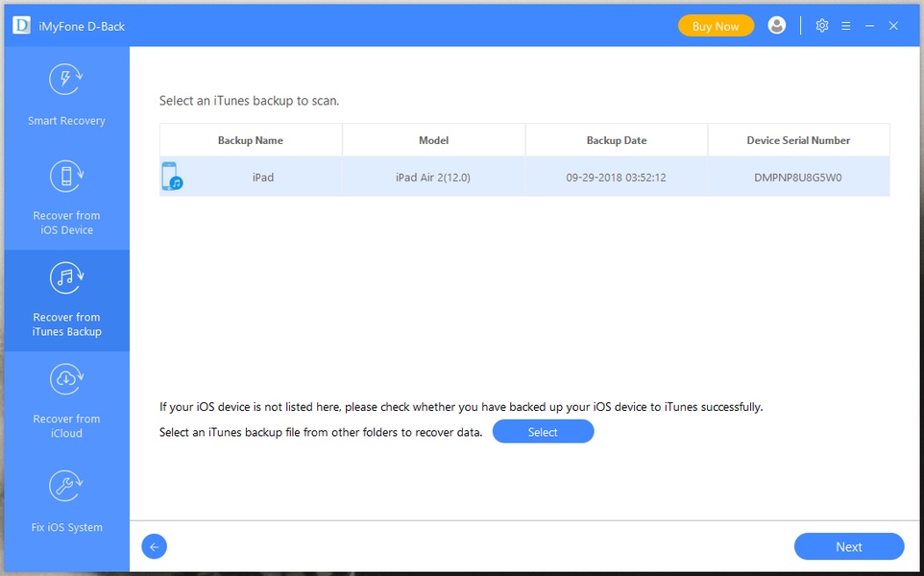Viewport: 924px width, 576px height.
Task: Click the iMyFone D-Back title text
Action: [x=82, y=27]
